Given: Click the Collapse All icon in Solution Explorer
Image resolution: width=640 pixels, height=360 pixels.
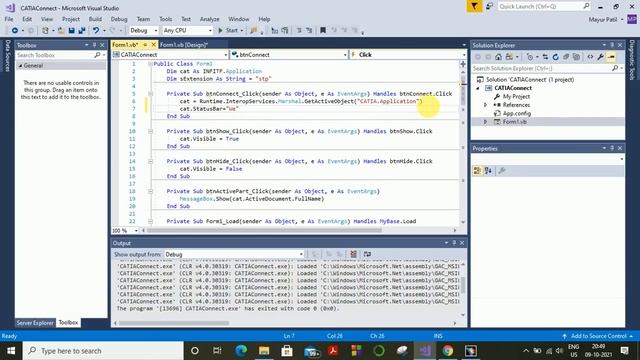Looking at the screenshot, I should click(x=566, y=57).
